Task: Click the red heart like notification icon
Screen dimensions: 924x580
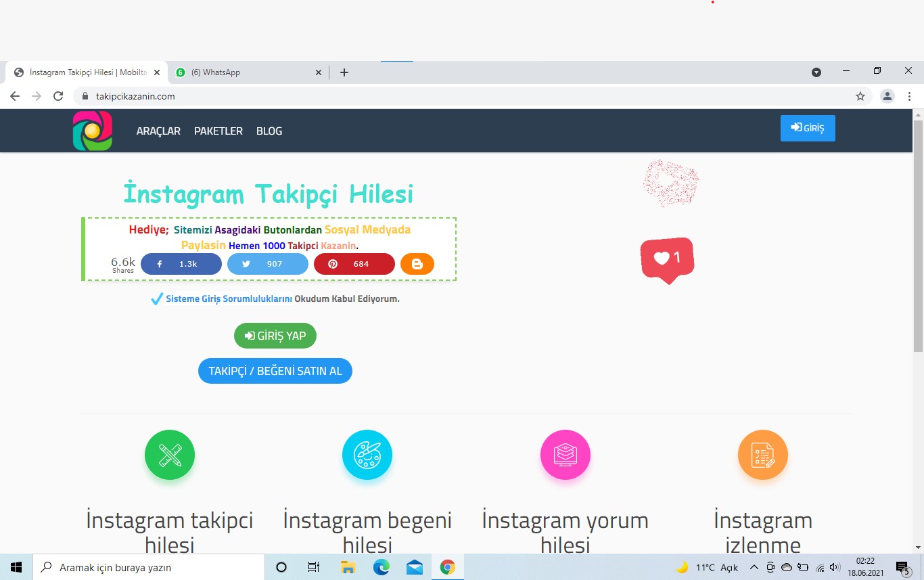Action: [x=668, y=260]
